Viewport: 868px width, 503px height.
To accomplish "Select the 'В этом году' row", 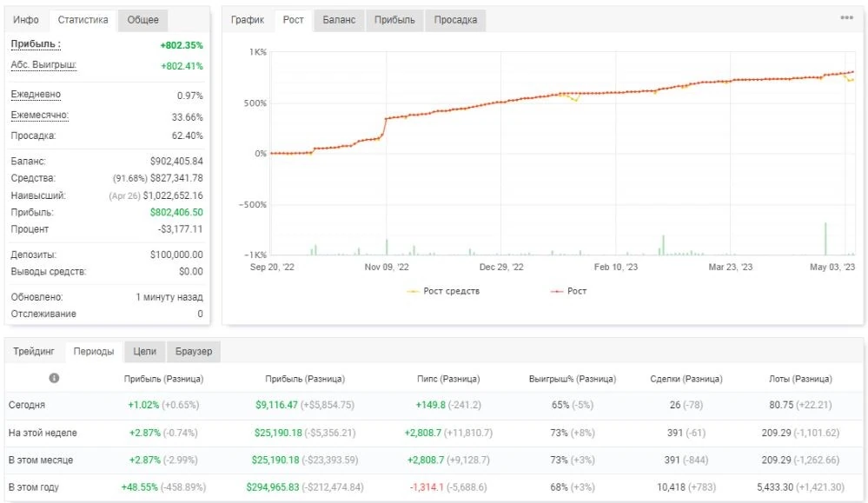I will (x=434, y=487).
